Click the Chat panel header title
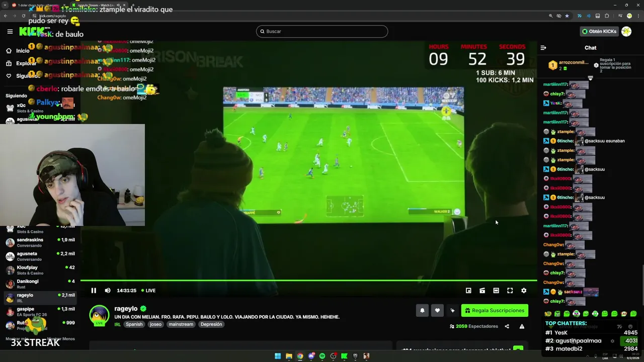 (590, 48)
